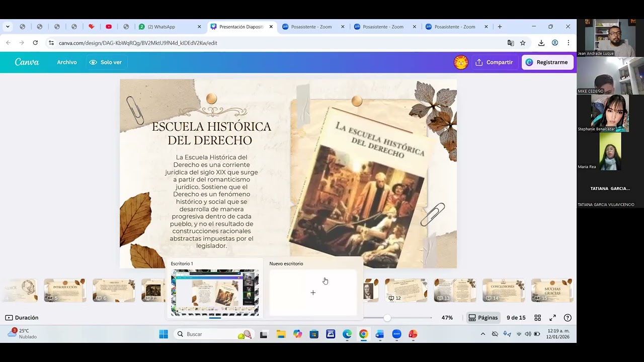Click the Duración button
This screenshot has width=644, height=362.
tap(22, 318)
